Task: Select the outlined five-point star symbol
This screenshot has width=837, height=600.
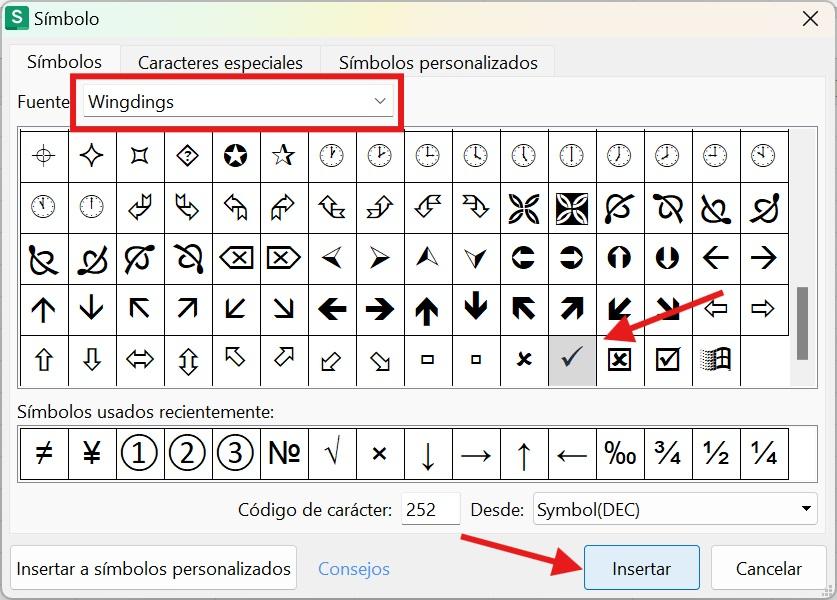Action: coord(283,156)
